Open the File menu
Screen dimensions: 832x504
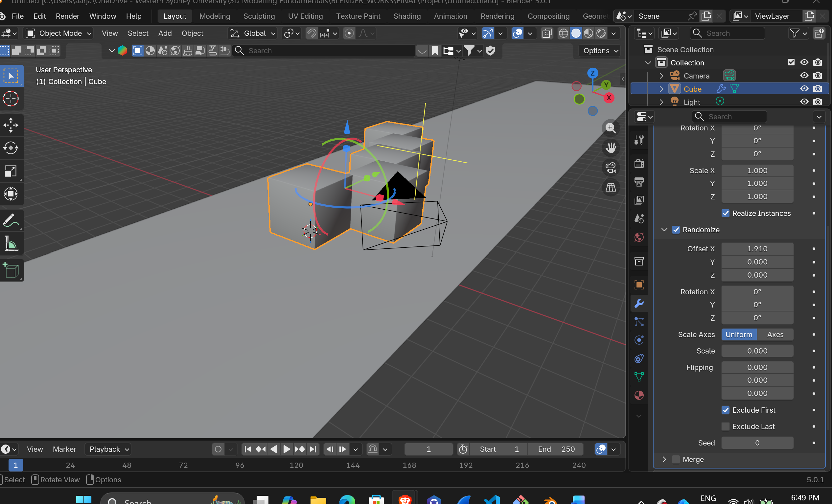point(17,16)
